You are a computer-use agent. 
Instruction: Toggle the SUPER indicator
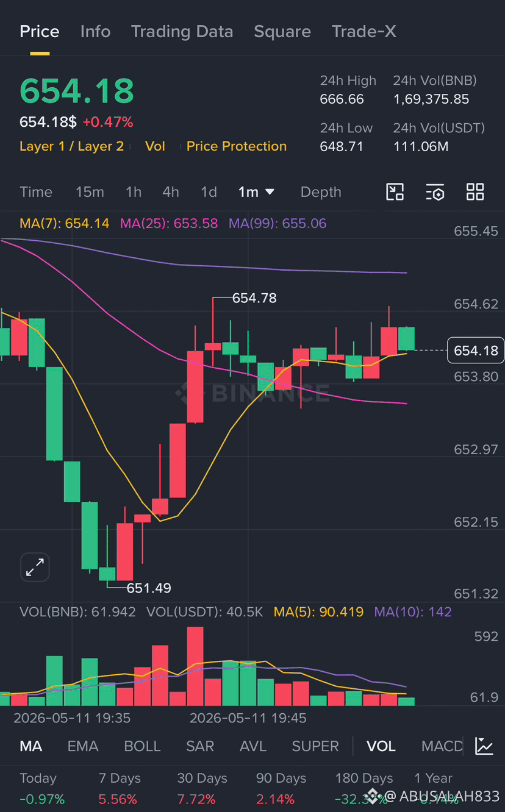click(x=315, y=746)
